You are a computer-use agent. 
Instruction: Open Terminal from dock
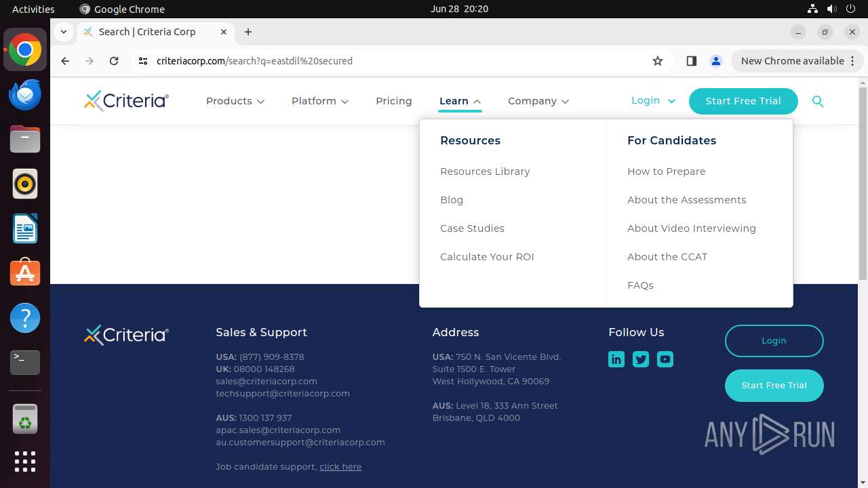point(25,363)
